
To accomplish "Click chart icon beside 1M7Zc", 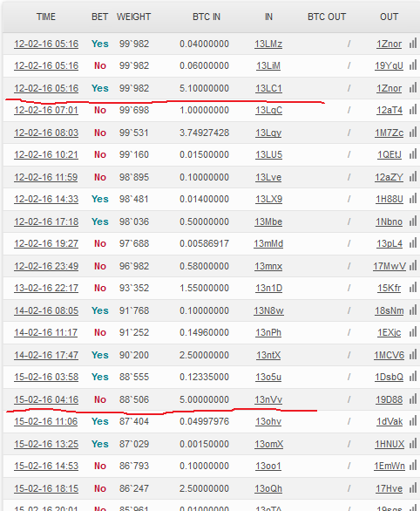I will tap(413, 132).
